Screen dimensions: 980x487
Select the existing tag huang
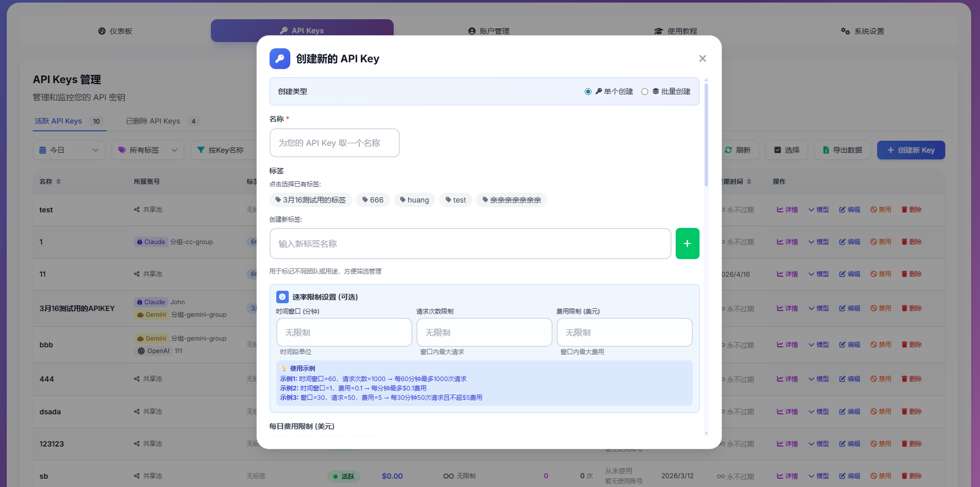click(414, 200)
